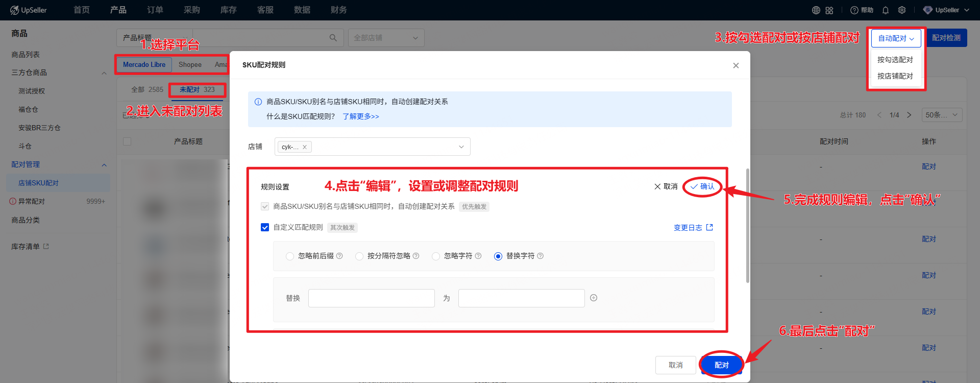Viewport: 980px width, 383px height.
Task: Click the dialog's vertical scrollbar
Action: tap(748, 225)
